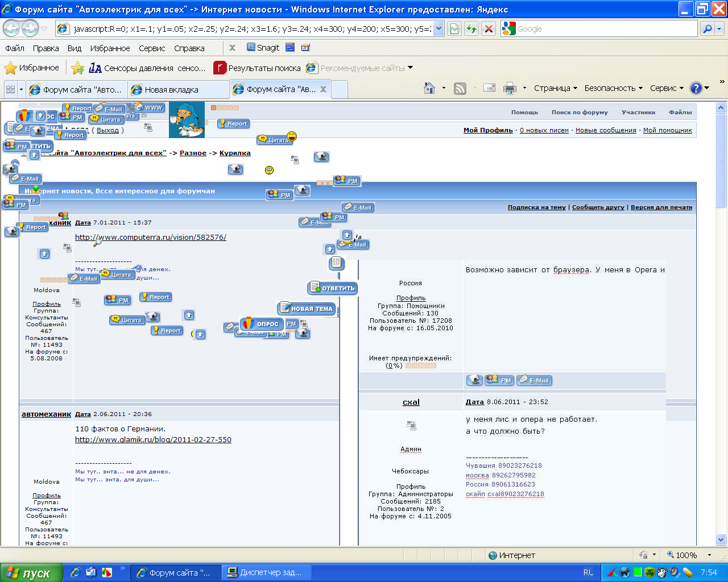Click the Мой Профиль link

488,130
